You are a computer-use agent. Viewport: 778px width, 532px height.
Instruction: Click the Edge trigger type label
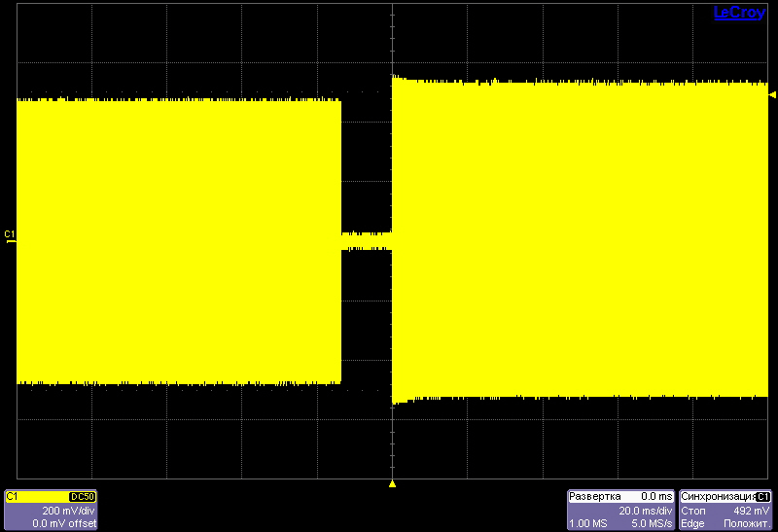pyautogui.click(x=692, y=523)
